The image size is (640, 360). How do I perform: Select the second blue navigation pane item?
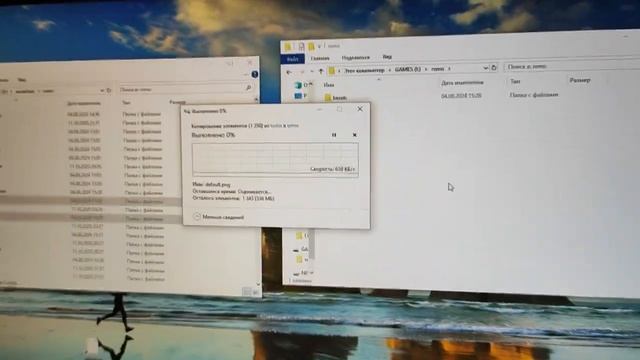pos(301,96)
